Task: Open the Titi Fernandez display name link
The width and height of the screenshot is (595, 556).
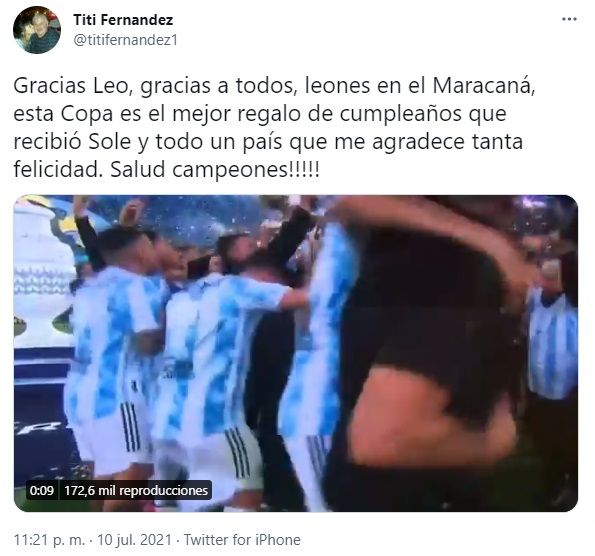Action: pos(123,20)
